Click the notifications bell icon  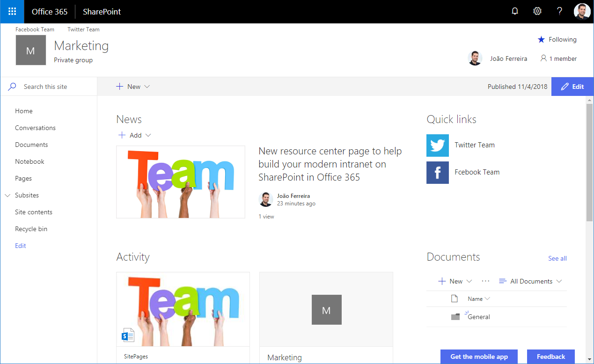tap(515, 12)
